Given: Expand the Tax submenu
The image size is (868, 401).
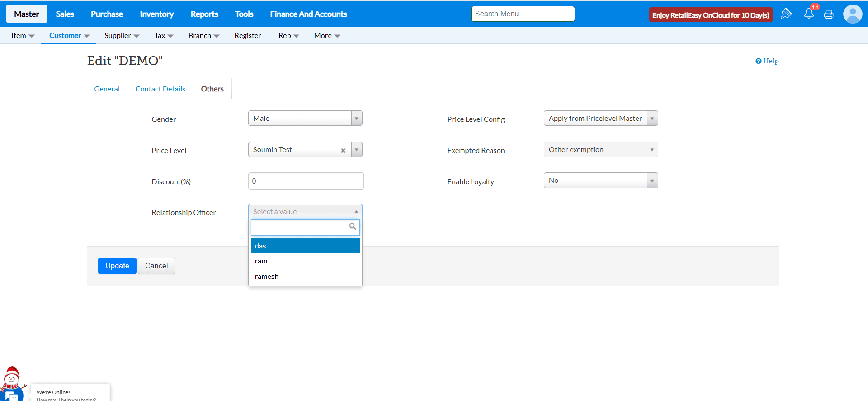Looking at the screenshot, I should point(164,35).
